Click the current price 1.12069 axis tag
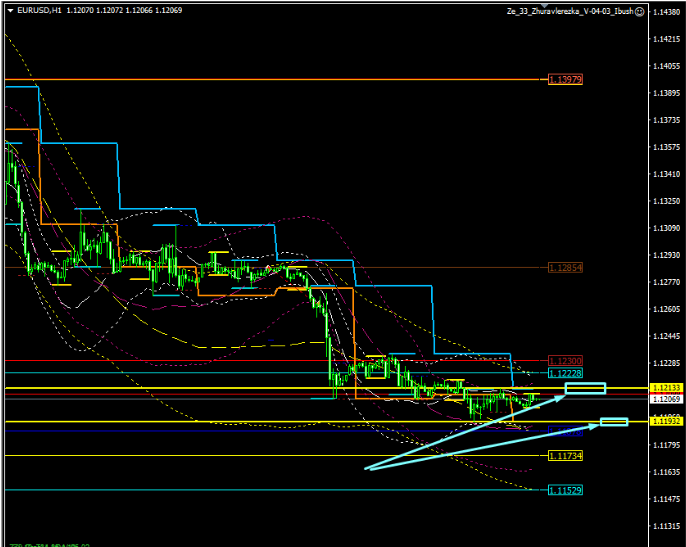The image size is (686, 547). pos(665,398)
